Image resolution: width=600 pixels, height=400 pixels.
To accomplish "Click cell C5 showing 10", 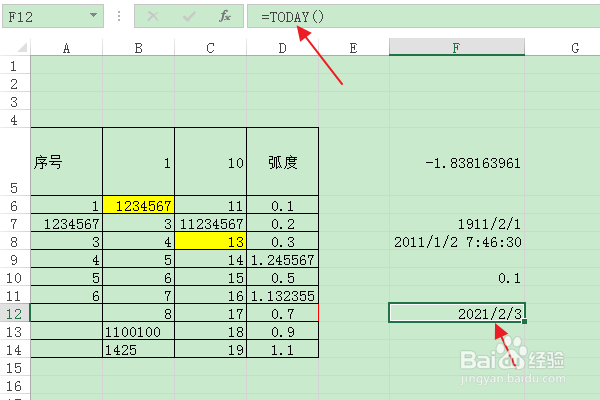I will tap(210, 162).
